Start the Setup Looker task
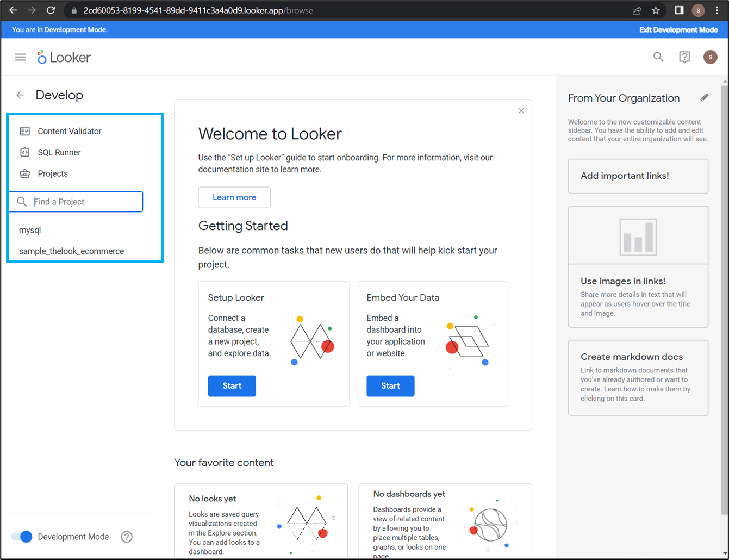The width and height of the screenshot is (729, 560). pos(232,386)
